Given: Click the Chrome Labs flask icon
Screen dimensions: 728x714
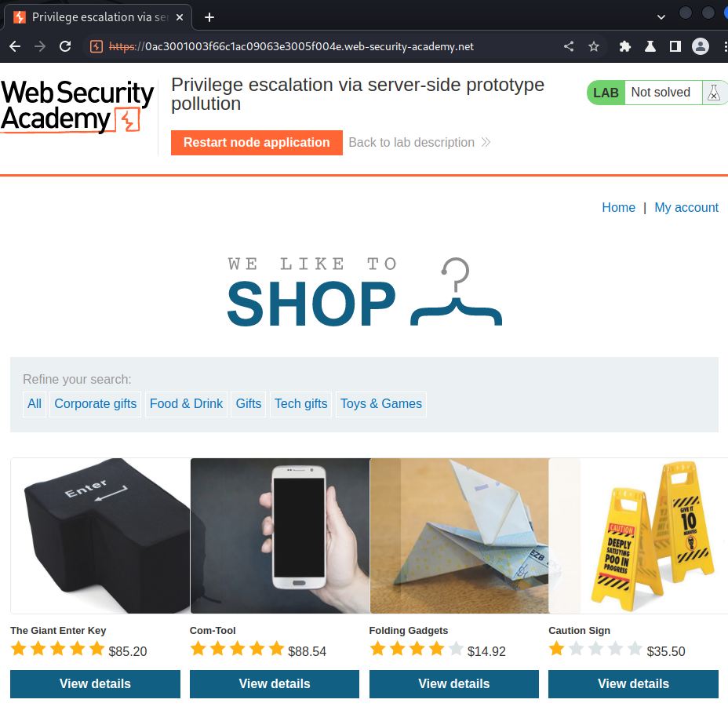Looking at the screenshot, I should click(650, 46).
